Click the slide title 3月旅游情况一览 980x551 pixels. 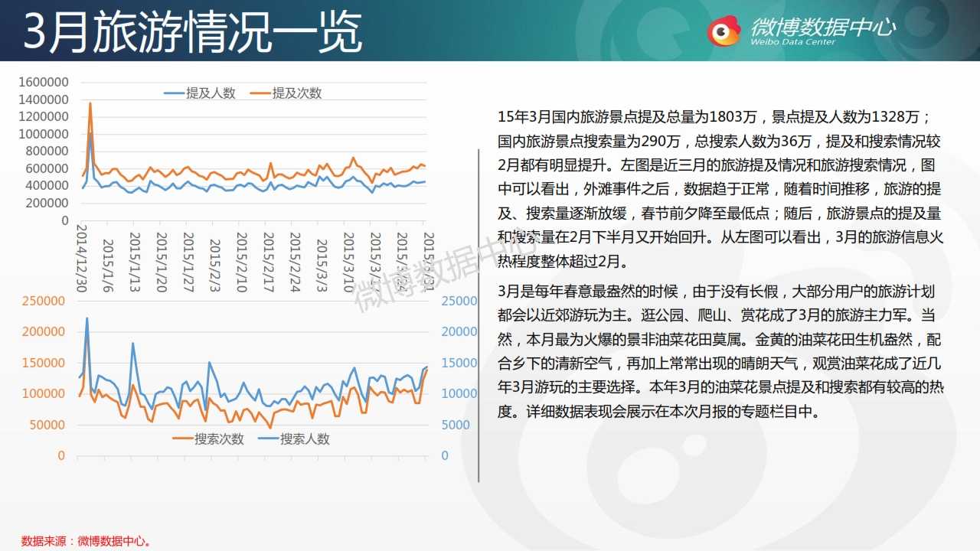tap(193, 32)
